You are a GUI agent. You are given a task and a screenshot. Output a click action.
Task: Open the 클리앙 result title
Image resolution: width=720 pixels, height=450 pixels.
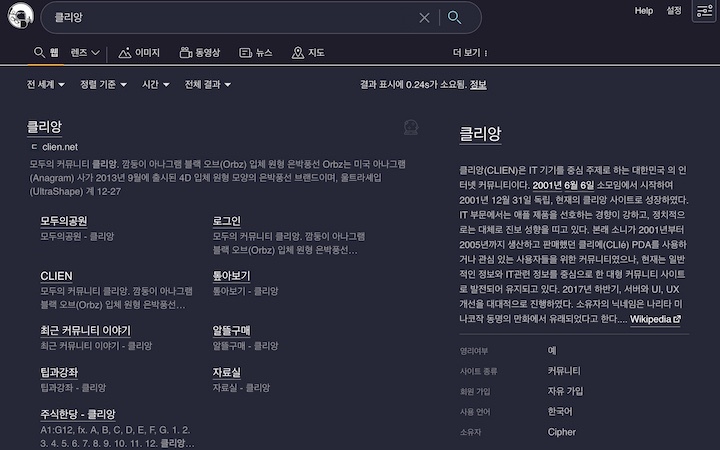(x=44, y=127)
